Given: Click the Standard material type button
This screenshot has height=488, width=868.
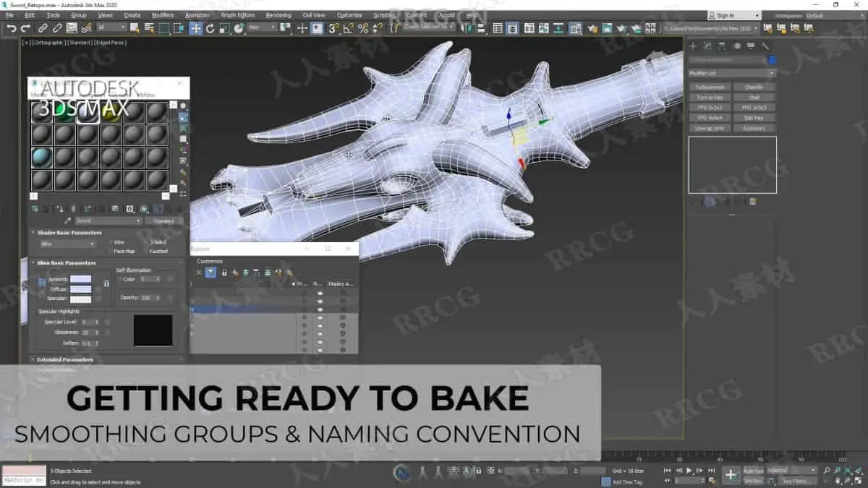Looking at the screenshot, I should point(164,221).
